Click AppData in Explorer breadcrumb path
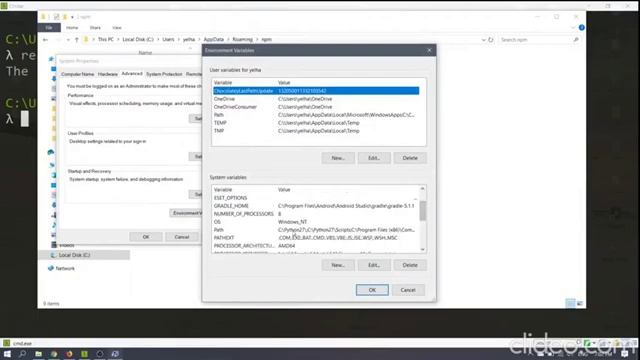Image resolution: width=640 pixels, height=360 pixels. tap(213, 40)
